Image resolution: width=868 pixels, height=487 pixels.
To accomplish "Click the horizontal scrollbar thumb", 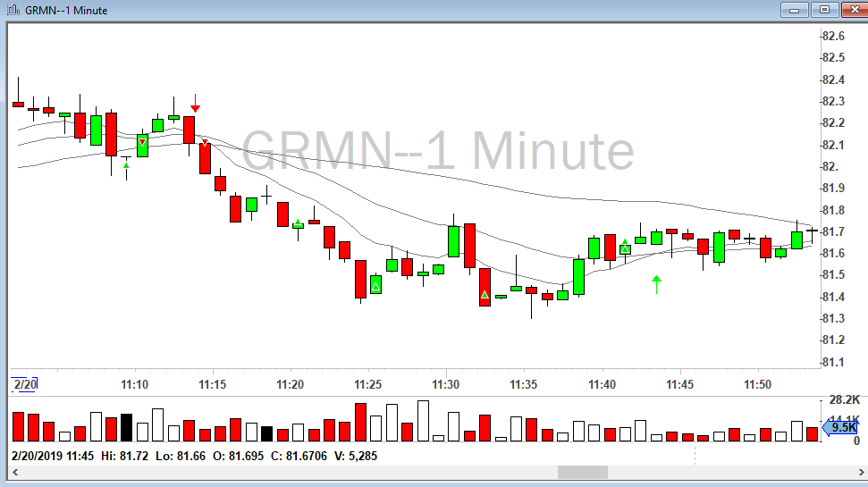I will pos(582,472).
